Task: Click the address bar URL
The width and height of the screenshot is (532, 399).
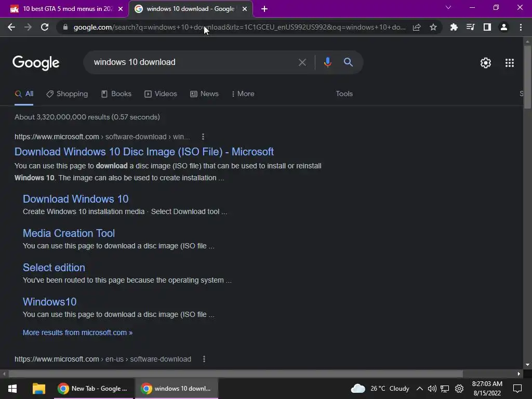Action: (239, 27)
